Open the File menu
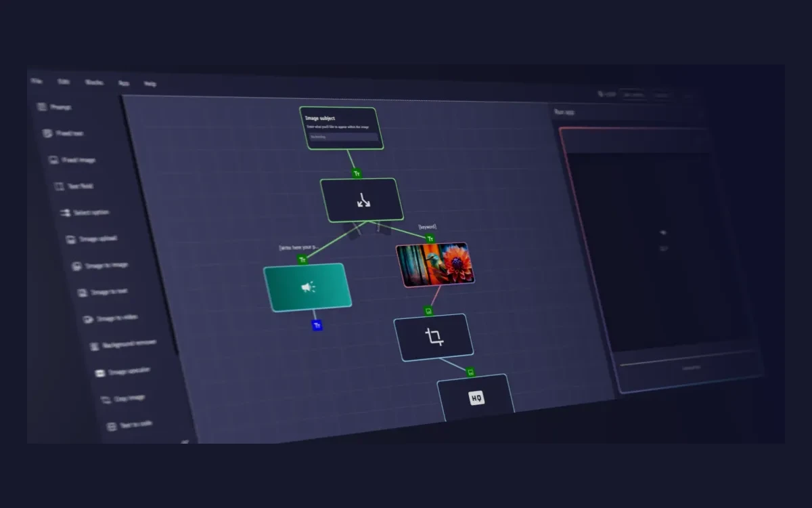The height and width of the screenshot is (508, 812). (37, 81)
